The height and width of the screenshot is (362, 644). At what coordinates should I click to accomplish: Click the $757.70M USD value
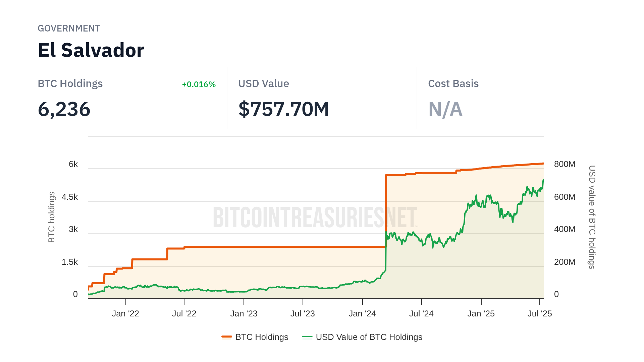tap(283, 109)
